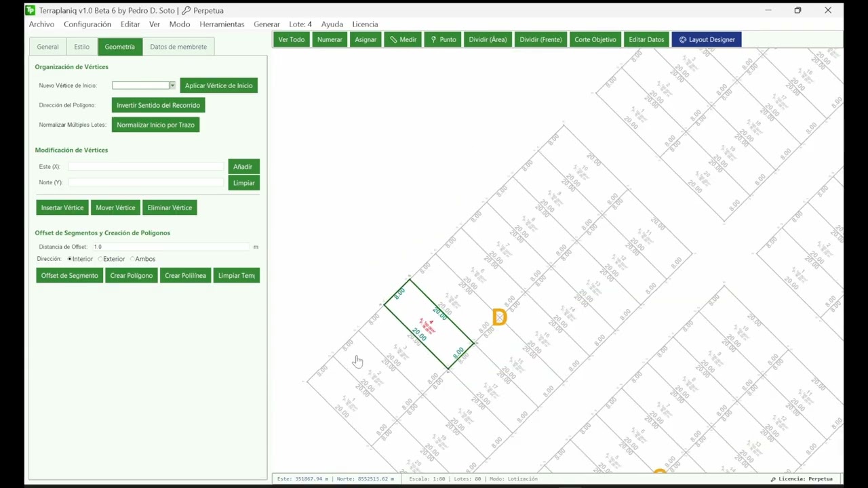868x488 pixels.
Task: Select Ambos direction radio button
Action: point(132,259)
